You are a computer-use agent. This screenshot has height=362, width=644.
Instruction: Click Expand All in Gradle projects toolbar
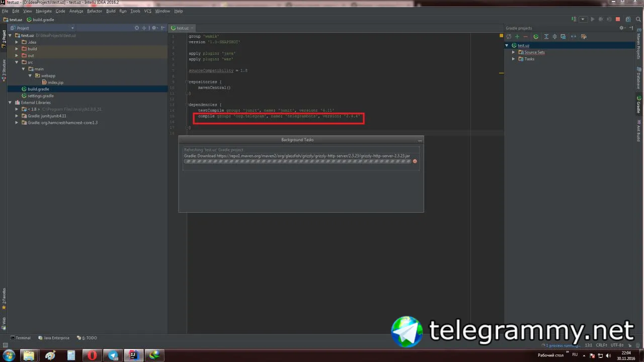click(546, 37)
